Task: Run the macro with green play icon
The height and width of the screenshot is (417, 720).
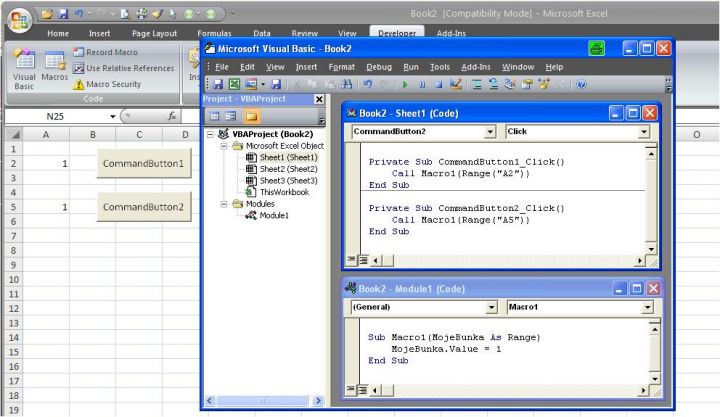Action: point(405,85)
